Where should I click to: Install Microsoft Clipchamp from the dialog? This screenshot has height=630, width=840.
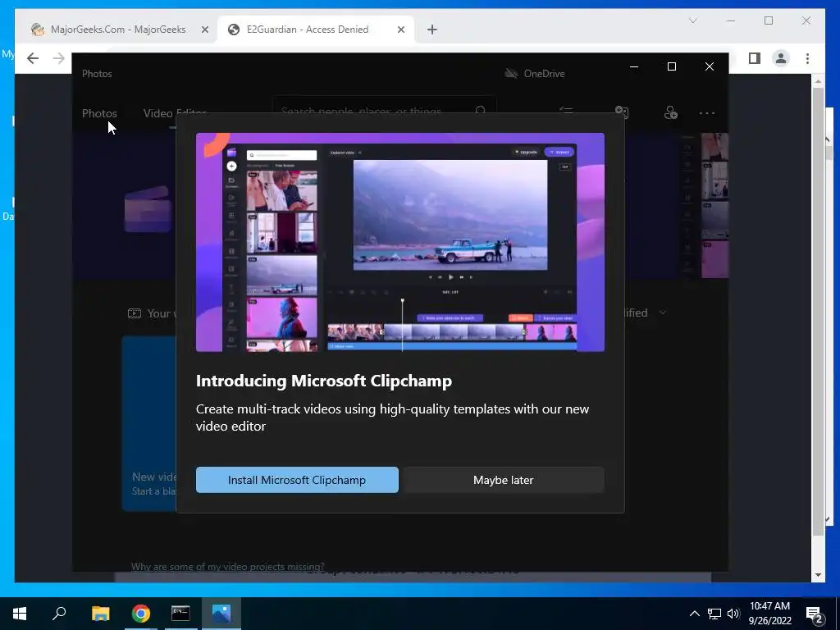[x=297, y=480]
